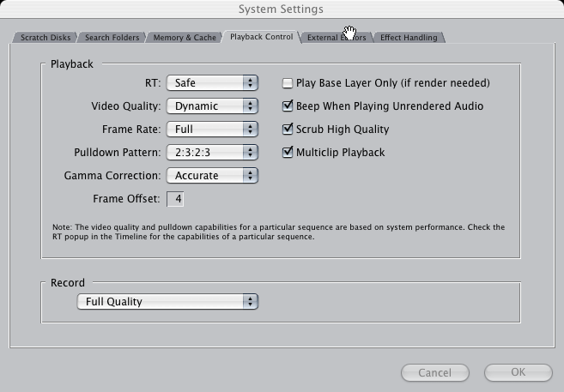Open the Pulldown Pattern dropdown
This screenshot has width=564, height=392.
[212, 153]
